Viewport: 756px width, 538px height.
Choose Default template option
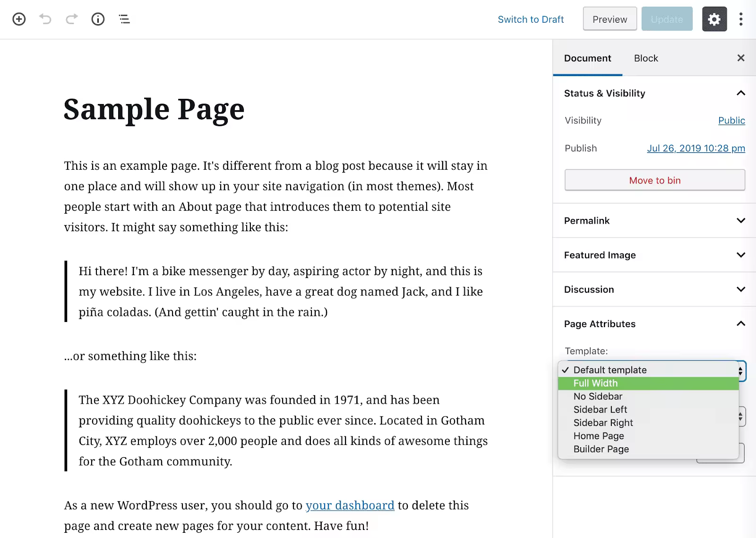coord(648,370)
